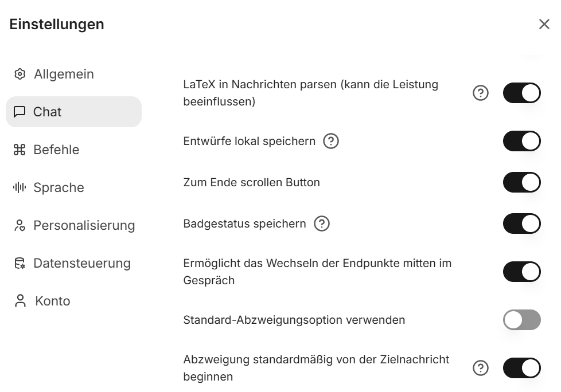Open the Chat settings tab
The image size is (561, 392).
point(73,112)
